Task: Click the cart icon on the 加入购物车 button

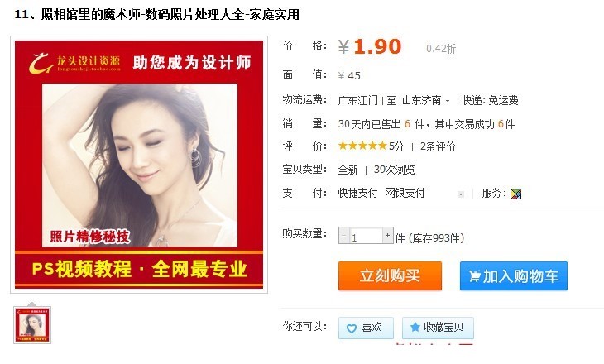Action: pos(475,275)
